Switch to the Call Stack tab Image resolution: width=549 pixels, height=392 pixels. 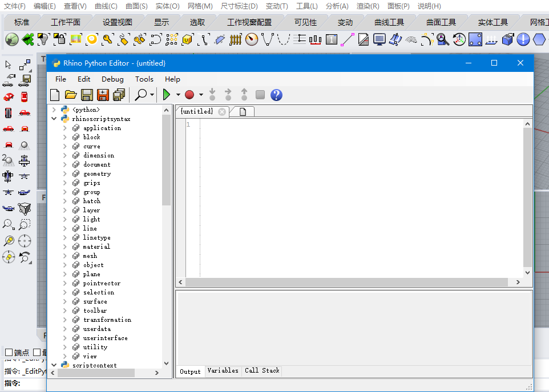coord(262,370)
